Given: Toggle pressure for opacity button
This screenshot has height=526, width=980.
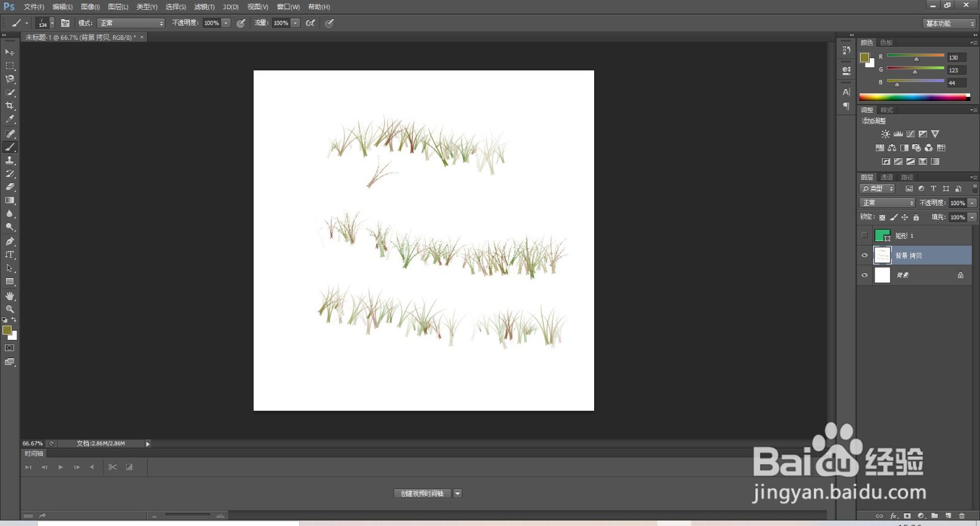Looking at the screenshot, I should pos(241,23).
